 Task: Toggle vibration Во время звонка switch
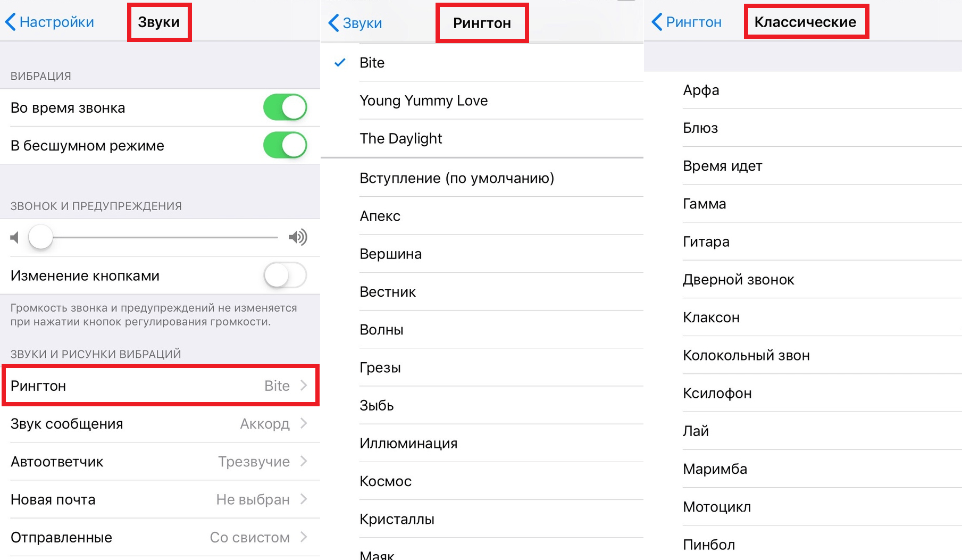click(x=285, y=107)
